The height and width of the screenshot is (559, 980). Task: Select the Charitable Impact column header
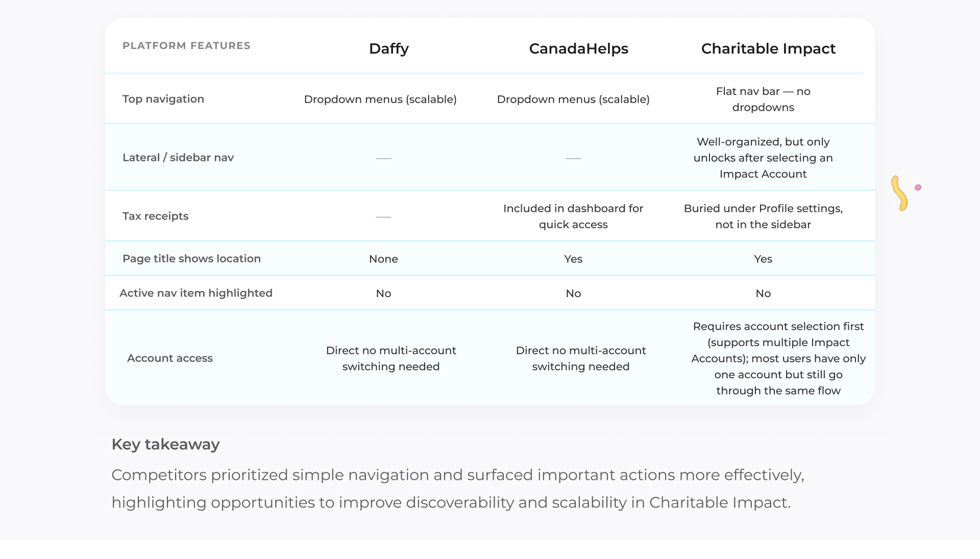point(768,48)
